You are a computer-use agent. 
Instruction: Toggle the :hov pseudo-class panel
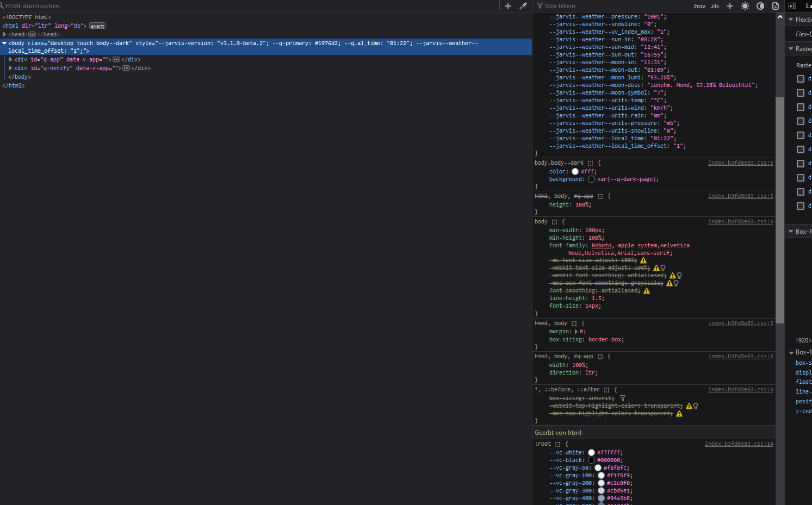coord(699,6)
